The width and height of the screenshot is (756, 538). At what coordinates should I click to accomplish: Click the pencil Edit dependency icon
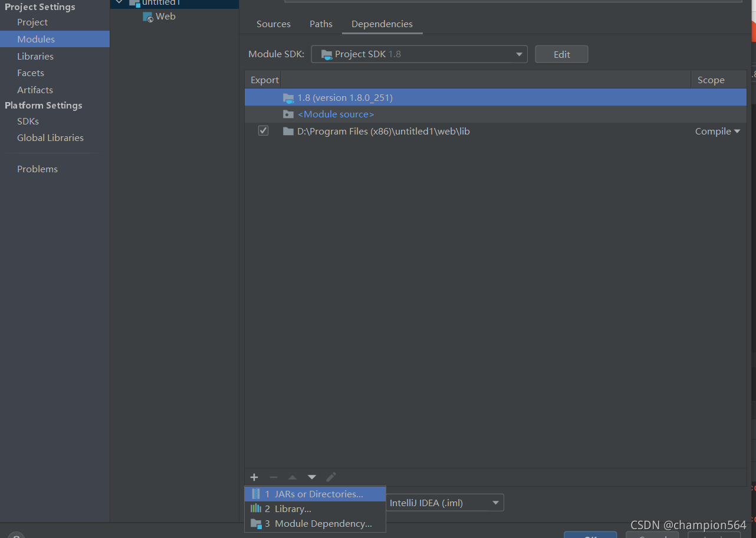[331, 477]
